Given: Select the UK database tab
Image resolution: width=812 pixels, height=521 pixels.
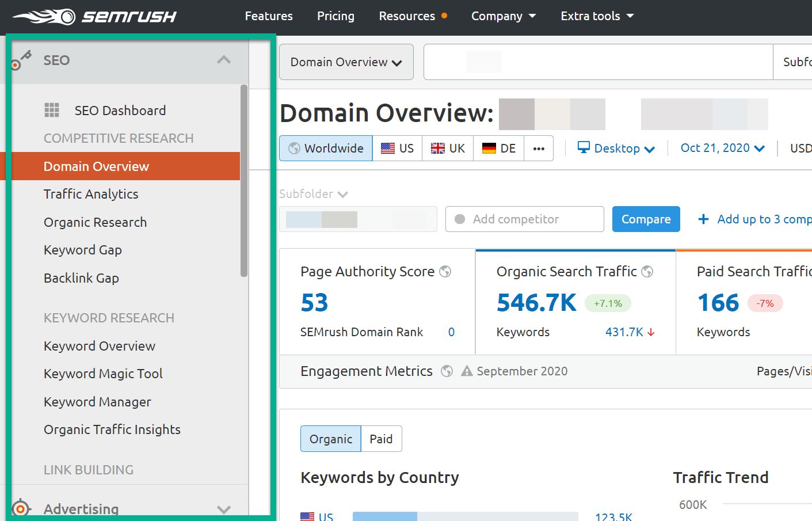Looking at the screenshot, I should (x=448, y=149).
